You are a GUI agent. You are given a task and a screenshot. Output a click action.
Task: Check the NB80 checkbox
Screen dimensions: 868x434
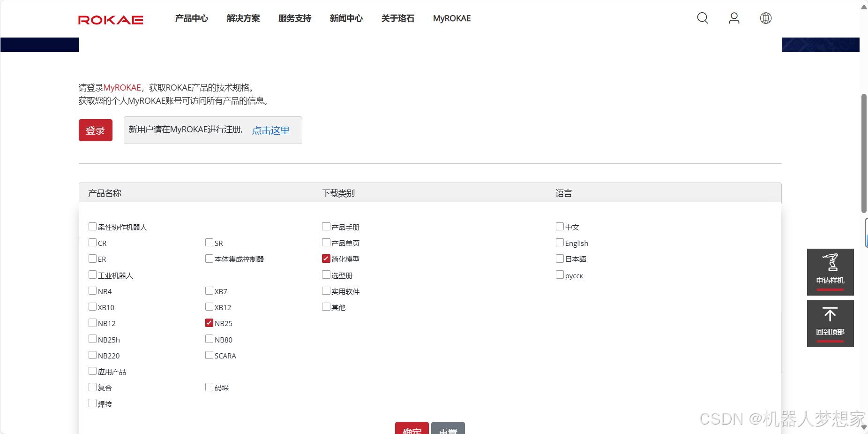coord(209,339)
